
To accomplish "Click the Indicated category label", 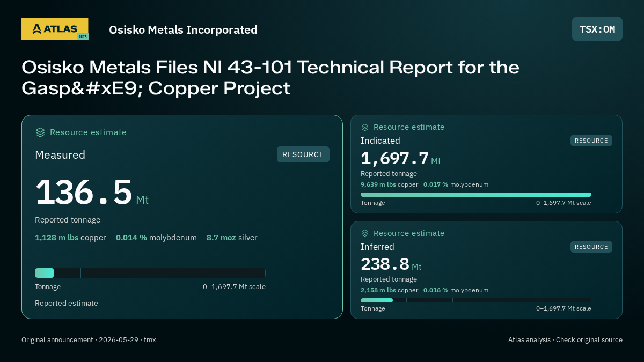I will pos(380,141).
